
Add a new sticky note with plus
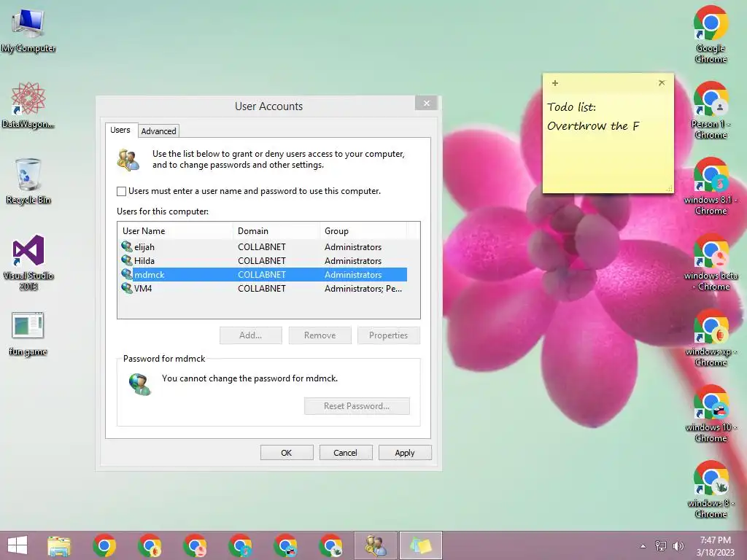555,83
